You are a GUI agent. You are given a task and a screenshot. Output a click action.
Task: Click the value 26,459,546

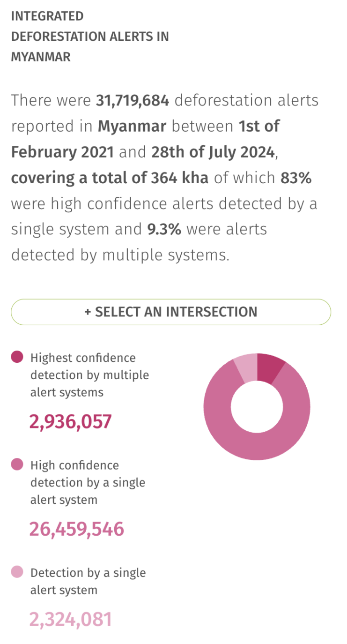(x=76, y=529)
